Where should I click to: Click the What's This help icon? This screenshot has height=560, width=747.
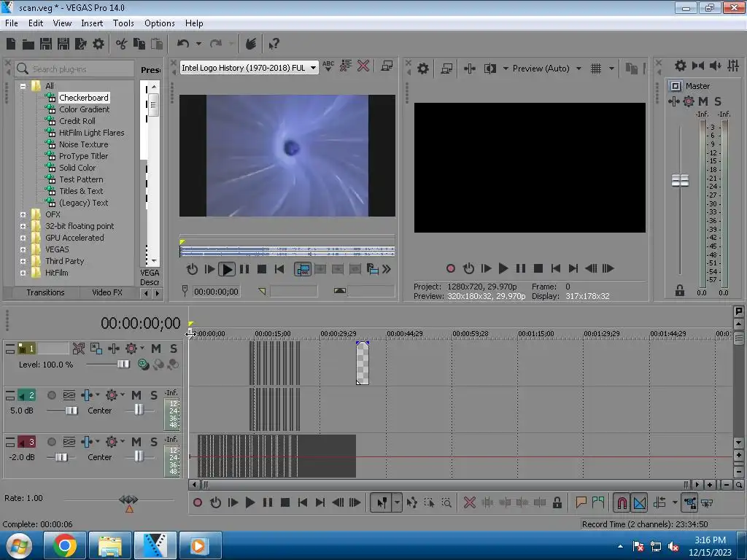(274, 44)
